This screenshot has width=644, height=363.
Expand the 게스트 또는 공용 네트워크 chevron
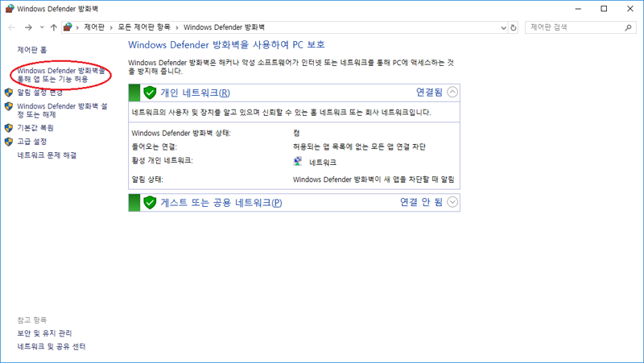pyautogui.click(x=452, y=202)
